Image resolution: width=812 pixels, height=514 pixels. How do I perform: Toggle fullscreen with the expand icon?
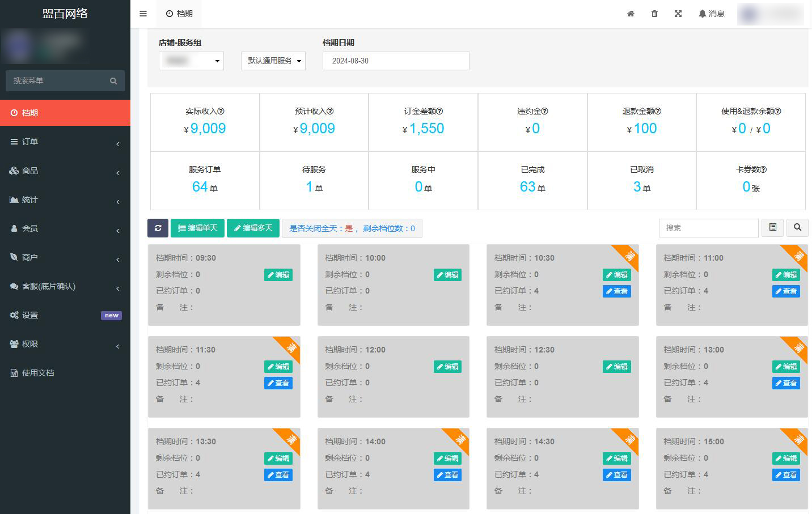pos(678,14)
